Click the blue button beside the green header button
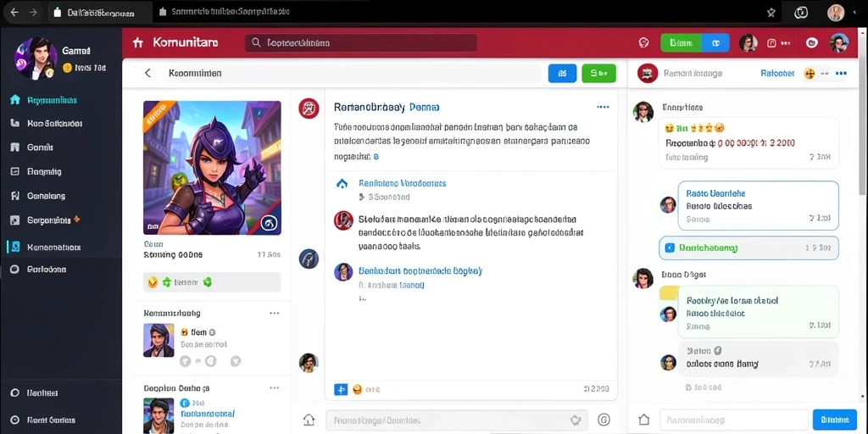 pyautogui.click(x=715, y=42)
